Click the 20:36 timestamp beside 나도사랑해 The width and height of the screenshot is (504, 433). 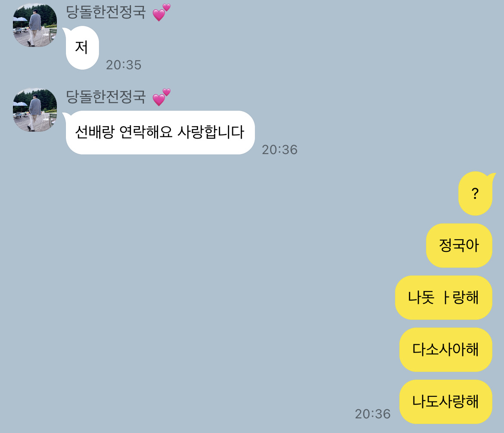click(x=373, y=414)
